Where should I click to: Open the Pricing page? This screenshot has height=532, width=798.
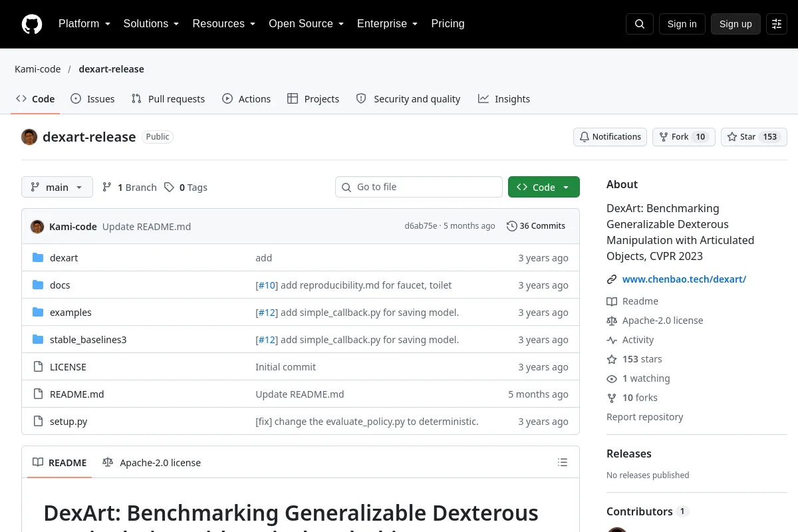448,24
